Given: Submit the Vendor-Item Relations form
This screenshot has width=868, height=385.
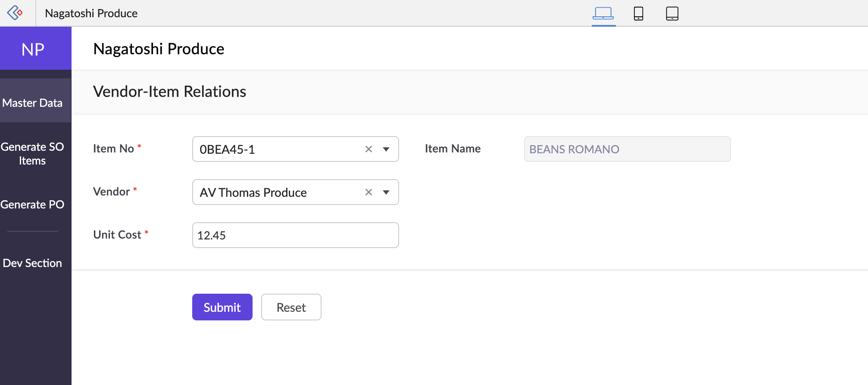Looking at the screenshot, I should pyautogui.click(x=222, y=307).
